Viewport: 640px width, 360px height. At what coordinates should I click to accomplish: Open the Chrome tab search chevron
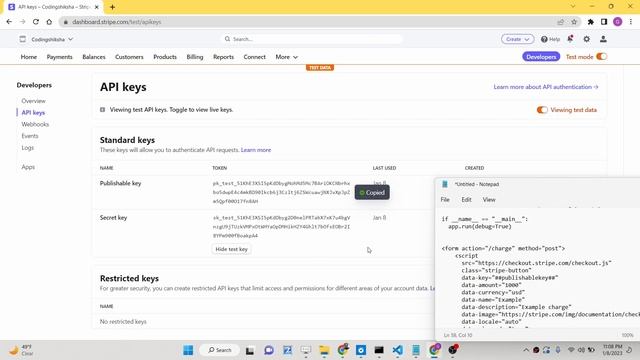tap(573, 7)
